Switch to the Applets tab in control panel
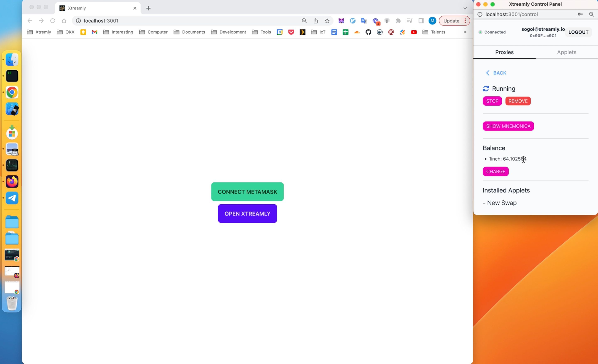This screenshot has height=364, width=598. click(x=566, y=52)
